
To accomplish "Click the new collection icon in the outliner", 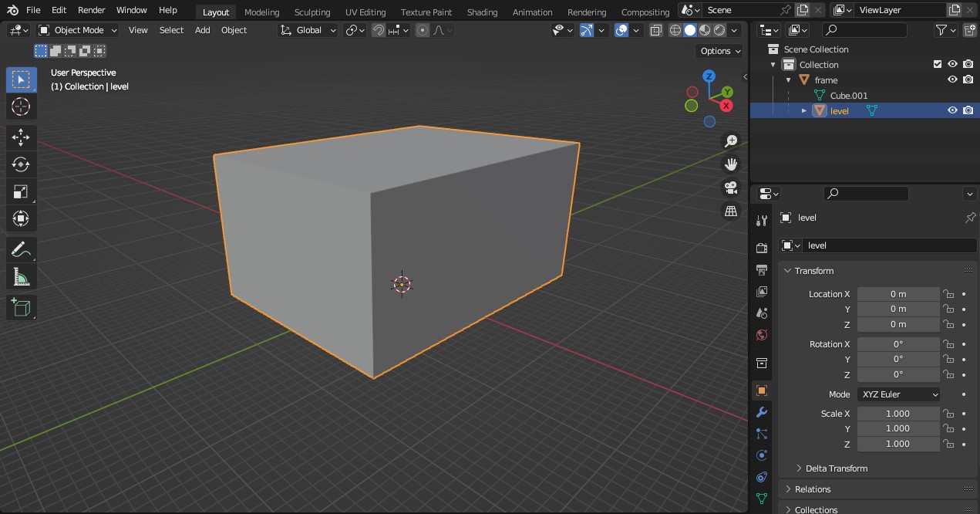I will tap(968, 30).
